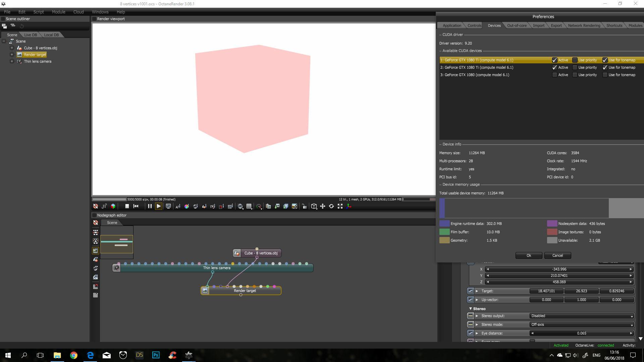
Task: Click the auto focus picker icon
Action: click(178, 206)
